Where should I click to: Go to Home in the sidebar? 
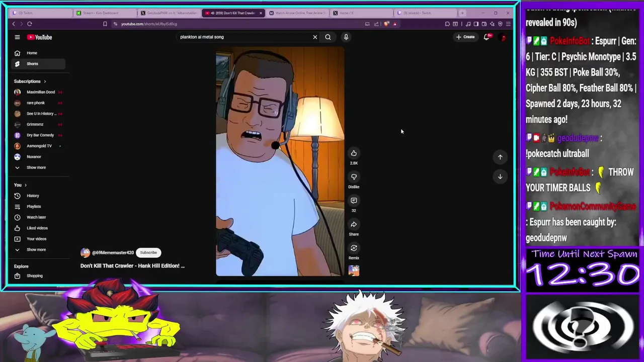[x=38, y=53]
